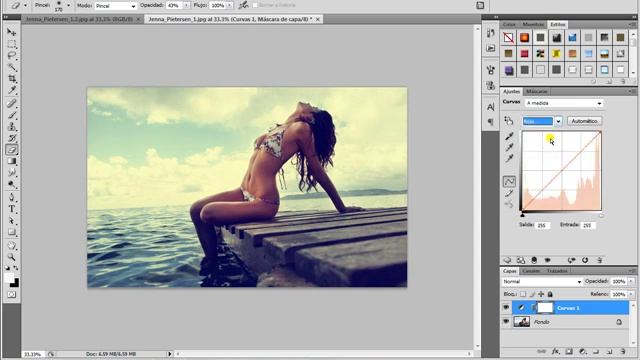The width and height of the screenshot is (640, 360).
Task: Select the Eraser tool in the toolbox
Action: [12, 150]
